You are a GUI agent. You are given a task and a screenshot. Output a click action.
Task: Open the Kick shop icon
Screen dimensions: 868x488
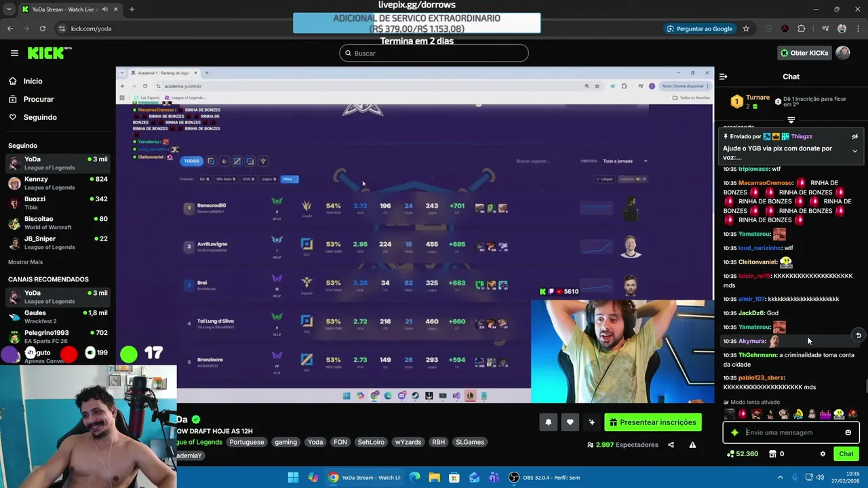pos(772,454)
